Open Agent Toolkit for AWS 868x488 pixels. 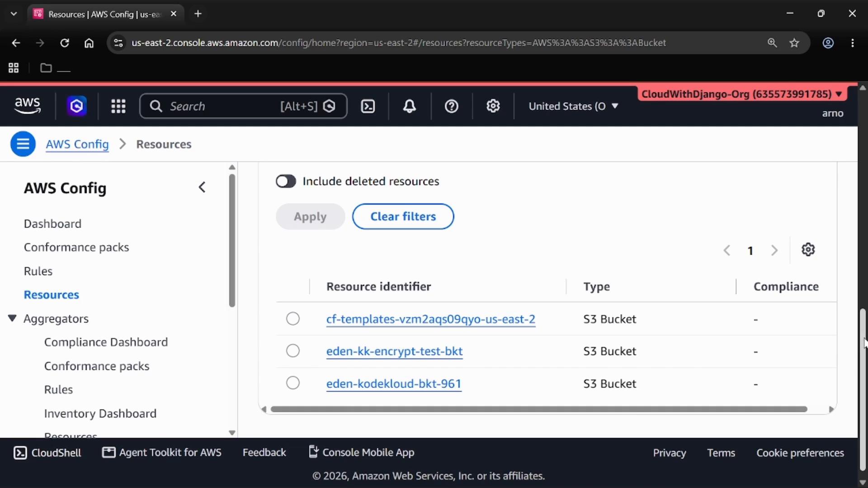coord(162,452)
